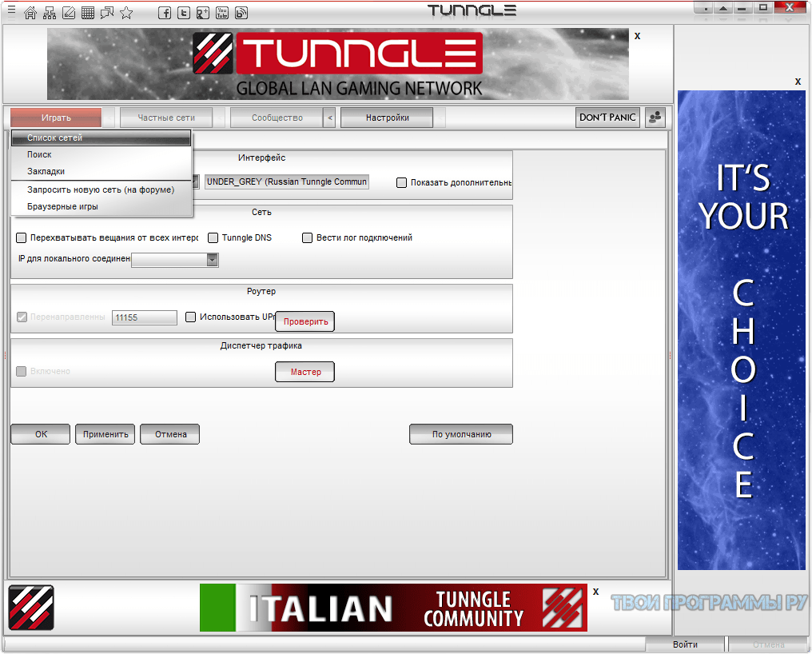Click the star favorites icon in the toolbar
The width and height of the screenshot is (812, 654).
(126, 12)
